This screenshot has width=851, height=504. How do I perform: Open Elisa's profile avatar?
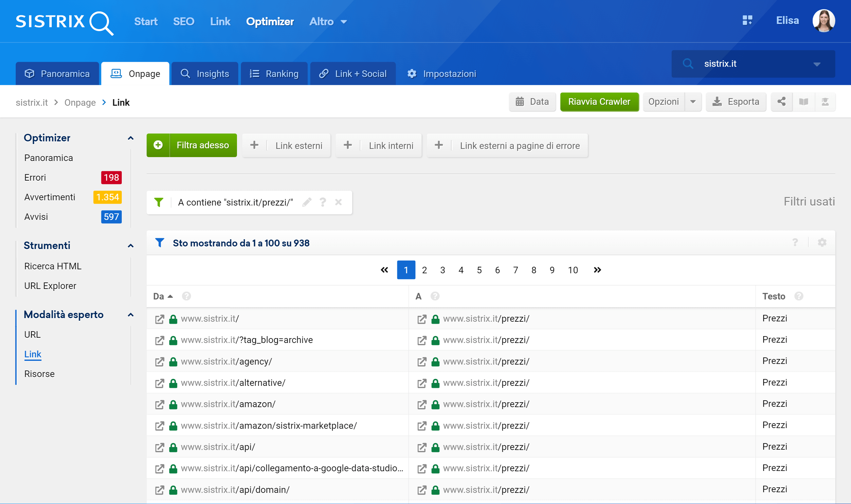pyautogui.click(x=823, y=20)
